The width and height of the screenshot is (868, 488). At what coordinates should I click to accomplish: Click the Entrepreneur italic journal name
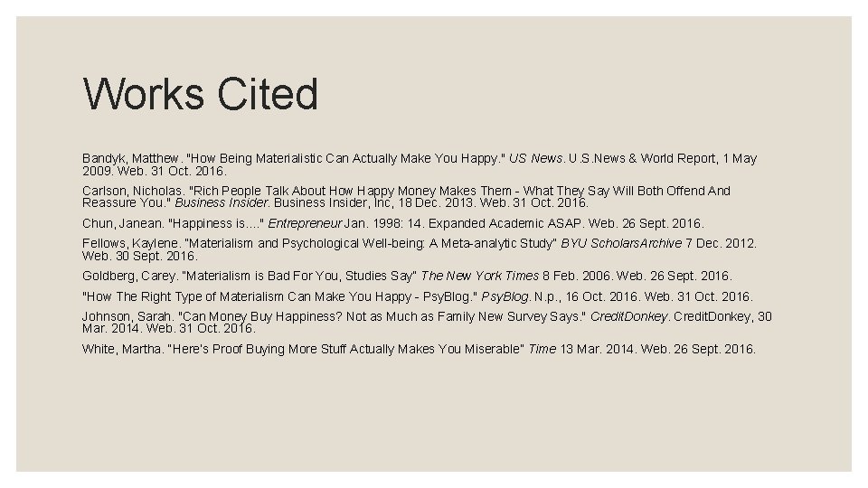pos(305,223)
